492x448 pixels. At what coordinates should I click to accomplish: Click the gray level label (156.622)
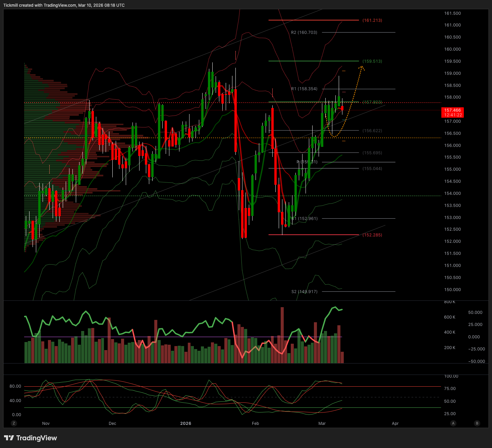tap(372, 131)
